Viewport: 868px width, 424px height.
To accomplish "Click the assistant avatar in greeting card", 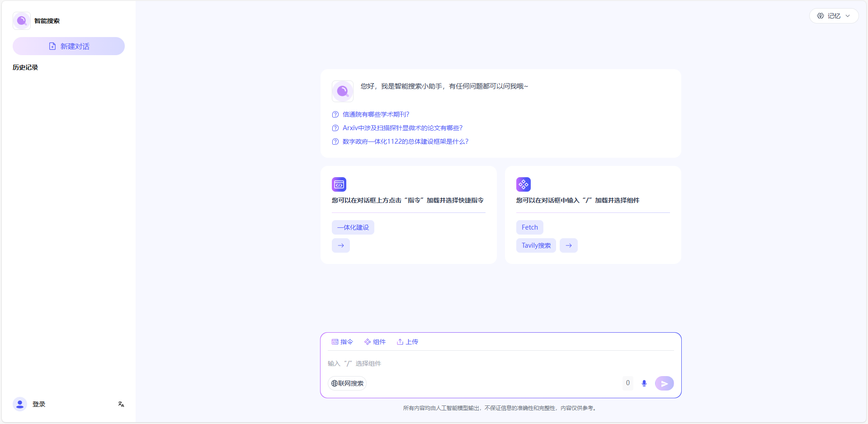I will 342,91.
